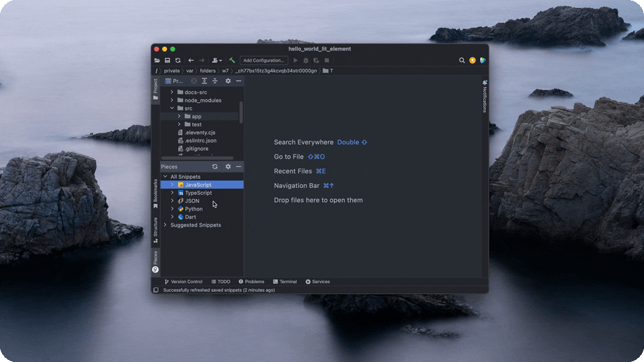Collapse the src folder chevron

172,108
